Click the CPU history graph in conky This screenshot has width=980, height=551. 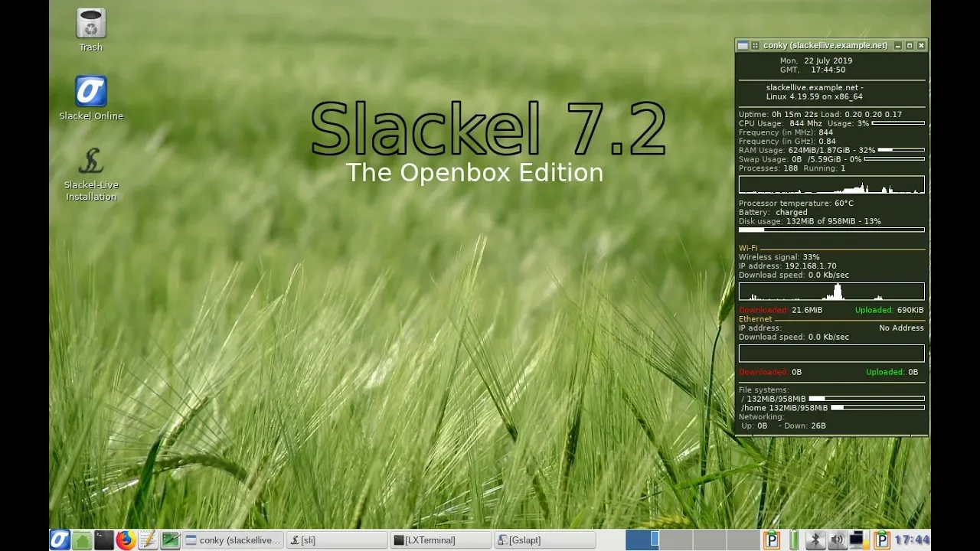831,184
